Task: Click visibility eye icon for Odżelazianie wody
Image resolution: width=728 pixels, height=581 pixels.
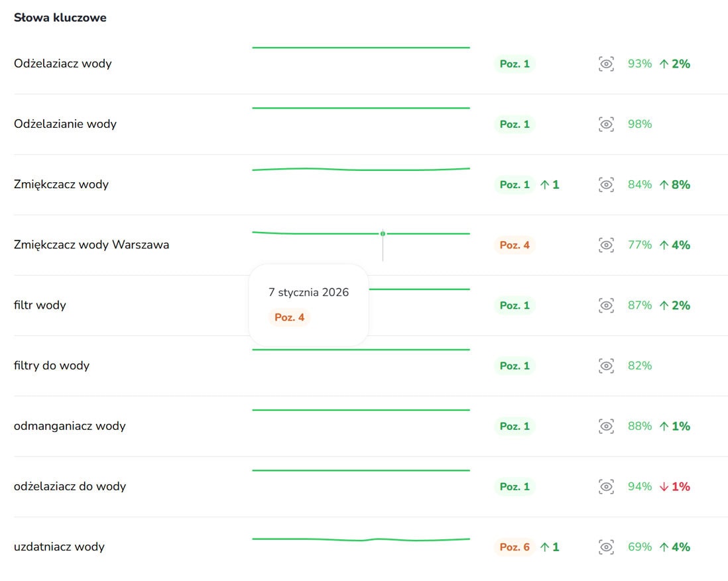Action: 606,125
